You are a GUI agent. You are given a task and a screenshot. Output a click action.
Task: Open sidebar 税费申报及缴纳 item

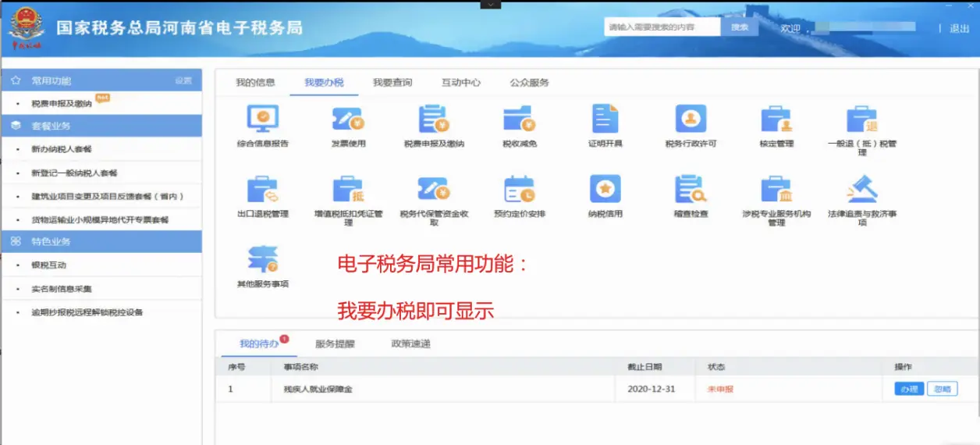(x=62, y=103)
